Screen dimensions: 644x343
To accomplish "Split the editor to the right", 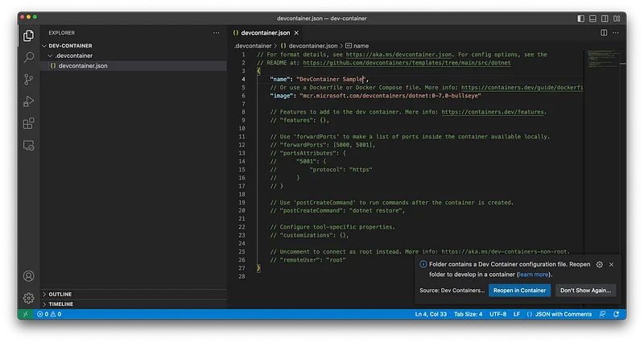I will (x=605, y=32).
